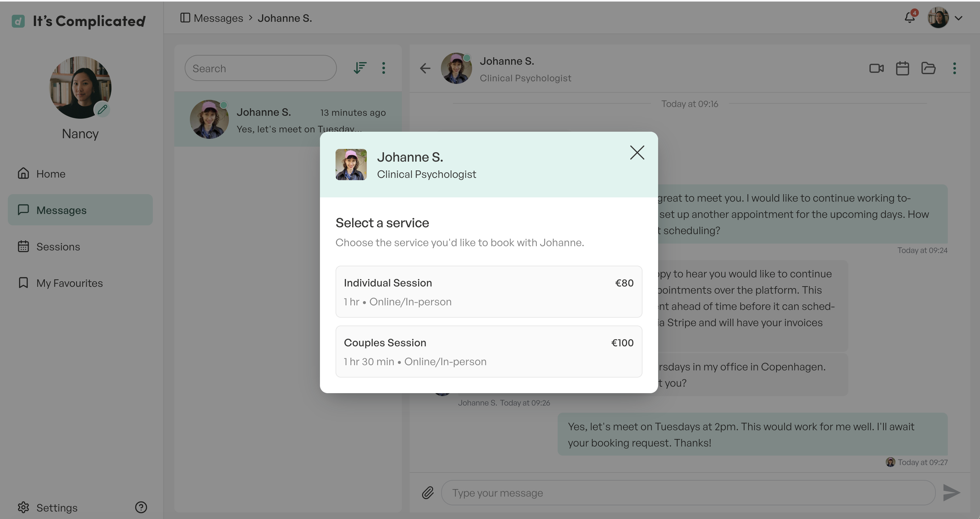Screen dimensions: 980x519
Task: Go back with the arrow icon
Action: click(425, 68)
